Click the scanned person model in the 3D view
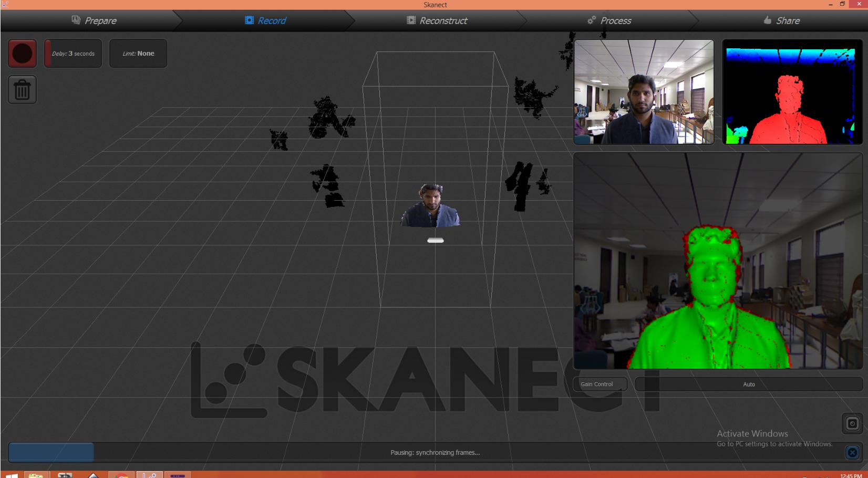The height and width of the screenshot is (478, 868). [x=430, y=205]
